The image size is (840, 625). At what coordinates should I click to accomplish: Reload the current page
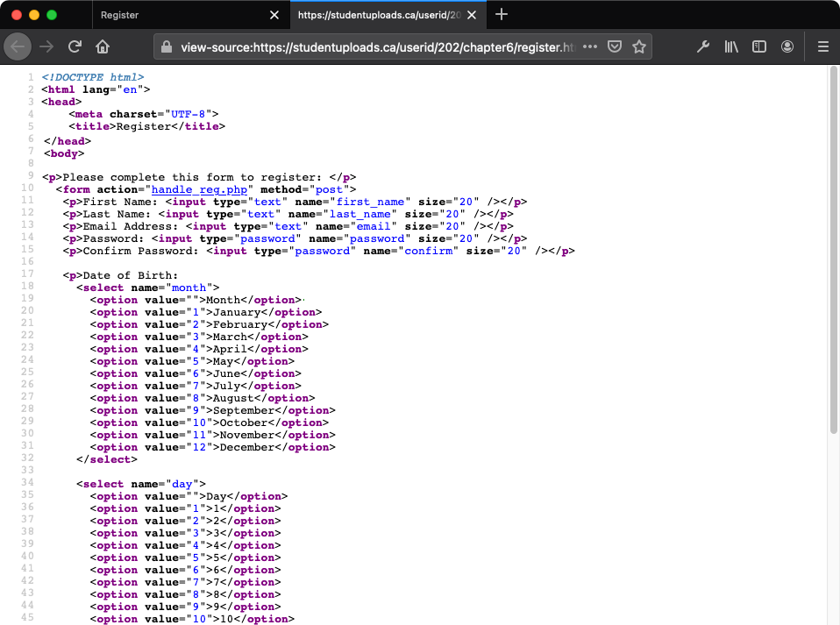pyautogui.click(x=75, y=47)
